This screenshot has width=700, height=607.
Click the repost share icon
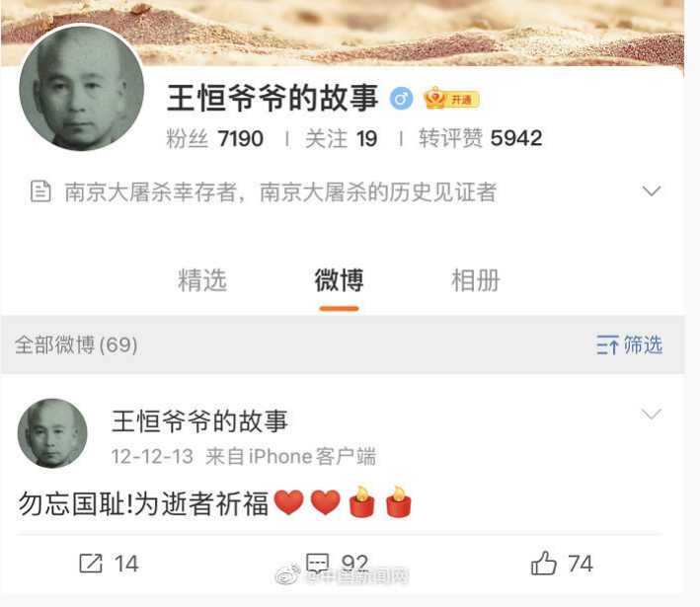91,564
